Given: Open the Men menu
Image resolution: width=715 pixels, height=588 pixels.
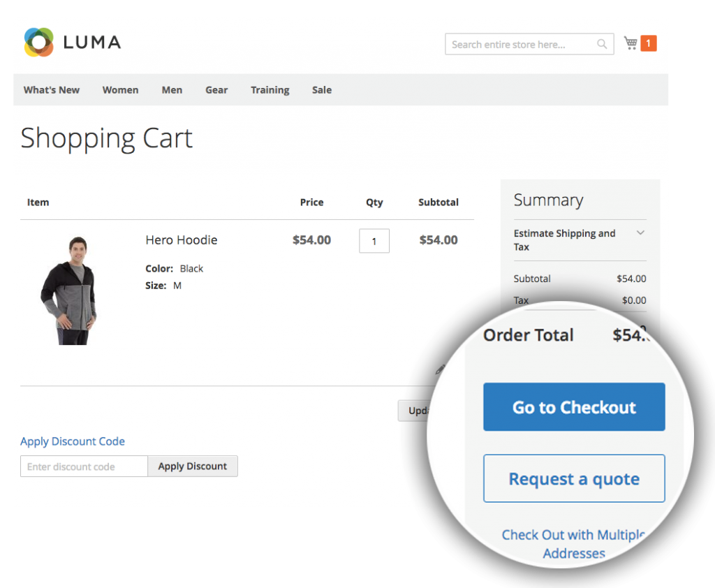Looking at the screenshot, I should coord(172,90).
